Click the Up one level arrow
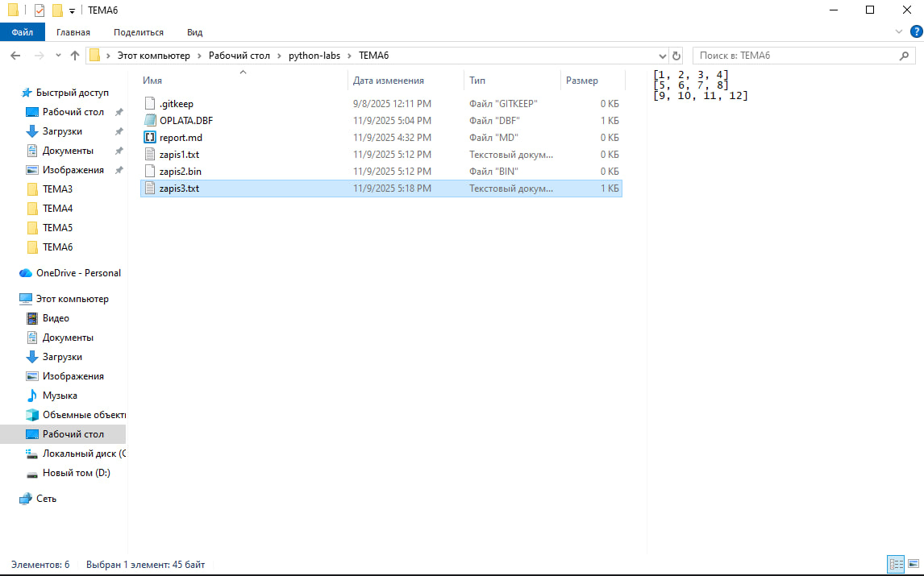The image size is (924, 576). click(x=75, y=56)
